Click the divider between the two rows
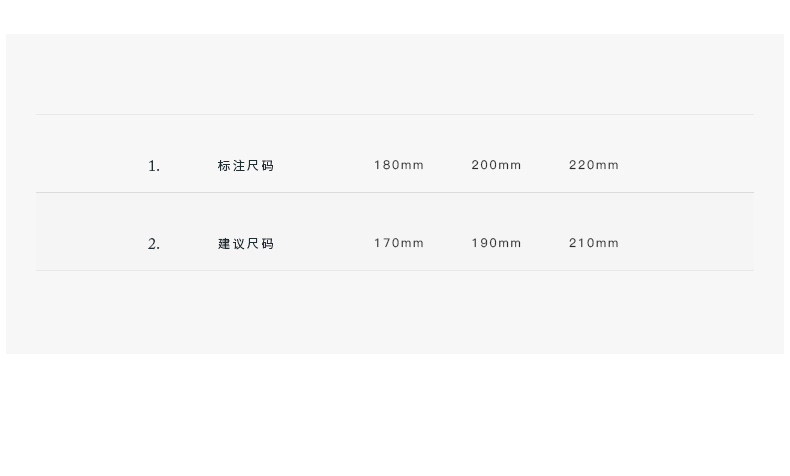The width and height of the screenshot is (790, 476). pyautogui.click(x=395, y=192)
